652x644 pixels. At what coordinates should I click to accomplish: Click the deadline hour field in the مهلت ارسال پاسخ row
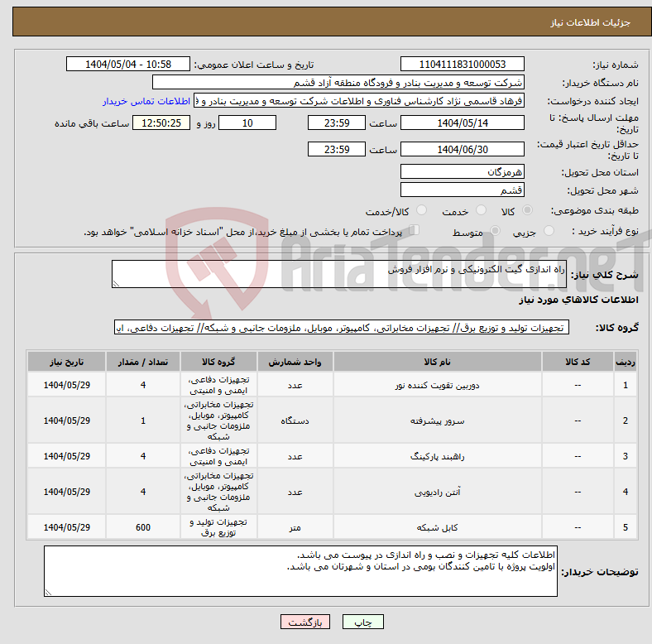[337, 123]
